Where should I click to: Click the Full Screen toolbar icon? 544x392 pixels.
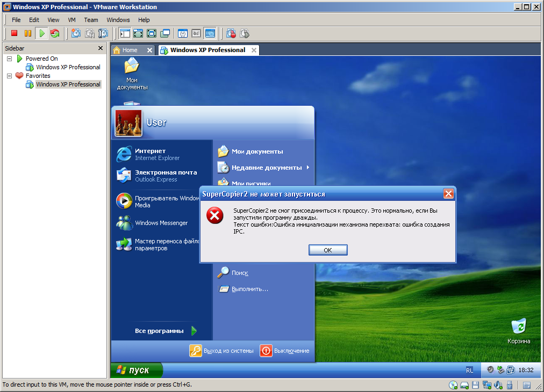(152, 33)
